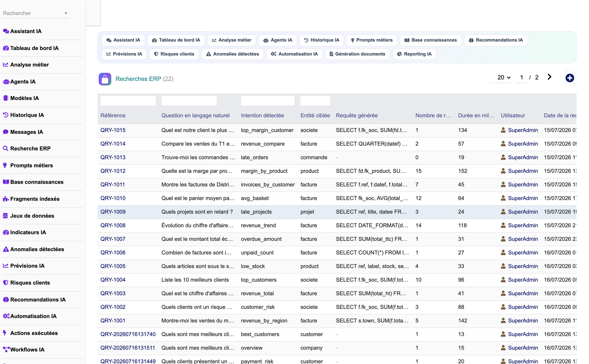Viewport: 589px width, 364px height.
Task: Open the Automatisation IA top tab
Action: tap(294, 54)
